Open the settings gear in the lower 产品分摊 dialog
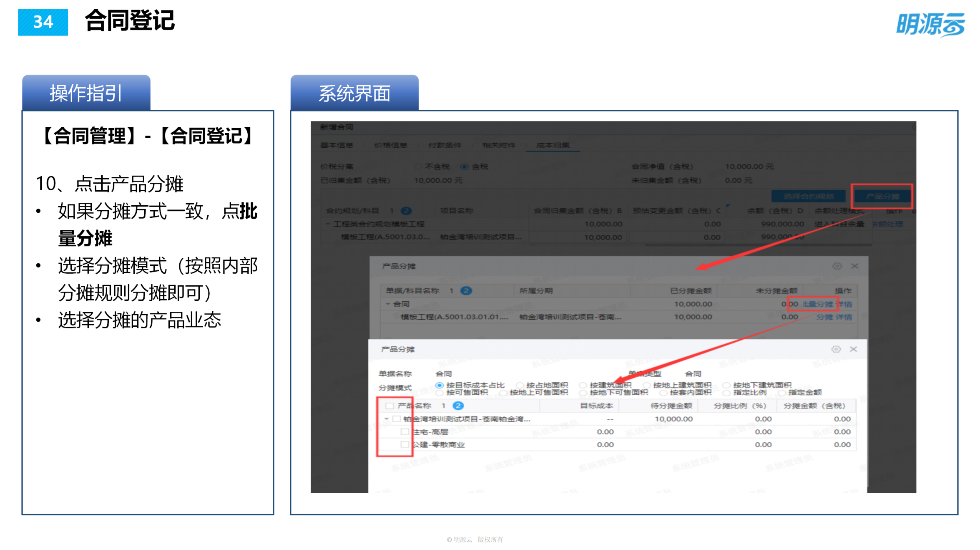This screenshot has height=550, width=980. pyautogui.click(x=837, y=349)
